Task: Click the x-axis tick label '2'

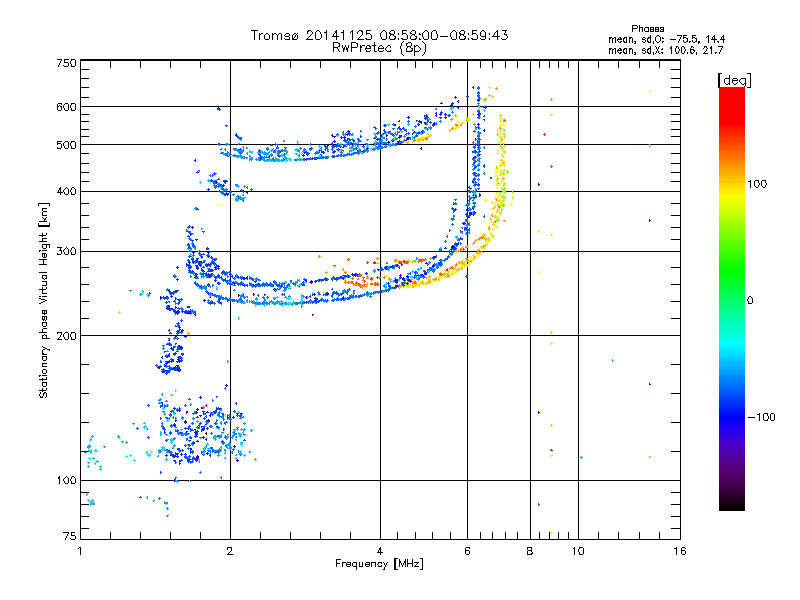Action: click(x=230, y=551)
